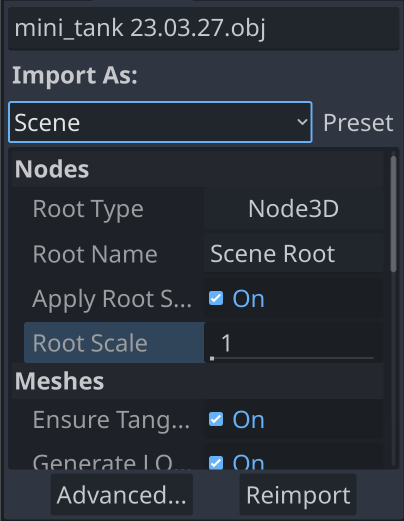
Task: Collapse the Nodes section header
Action: pyautogui.click(x=198, y=169)
